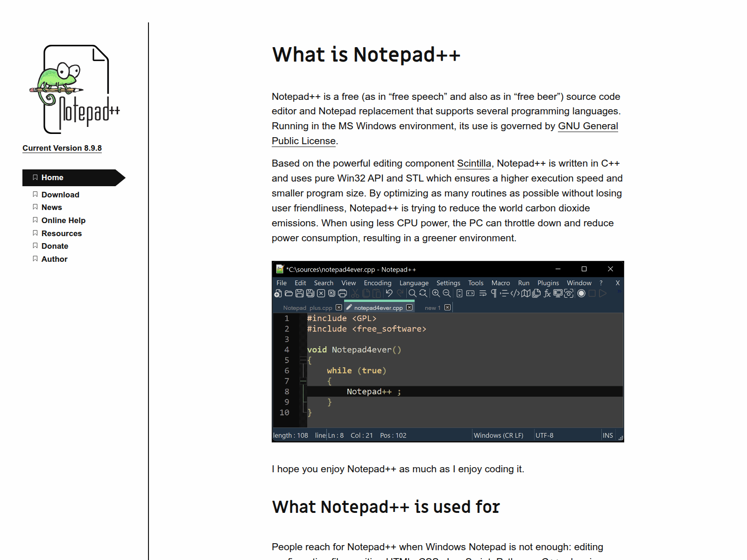Image resolution: width=747 pixels, height=560 pixels.
Task: Click the Document Map icon
Action: tap(526, 293)
